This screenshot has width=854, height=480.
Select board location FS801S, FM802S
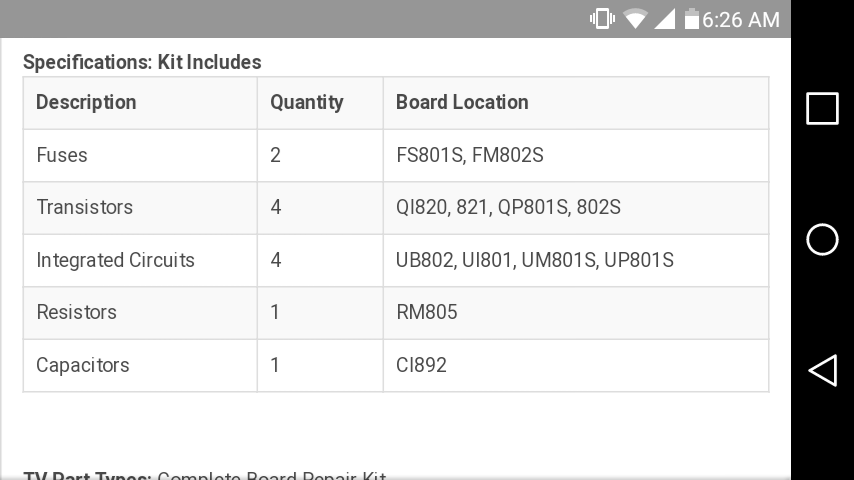(470, 155)
